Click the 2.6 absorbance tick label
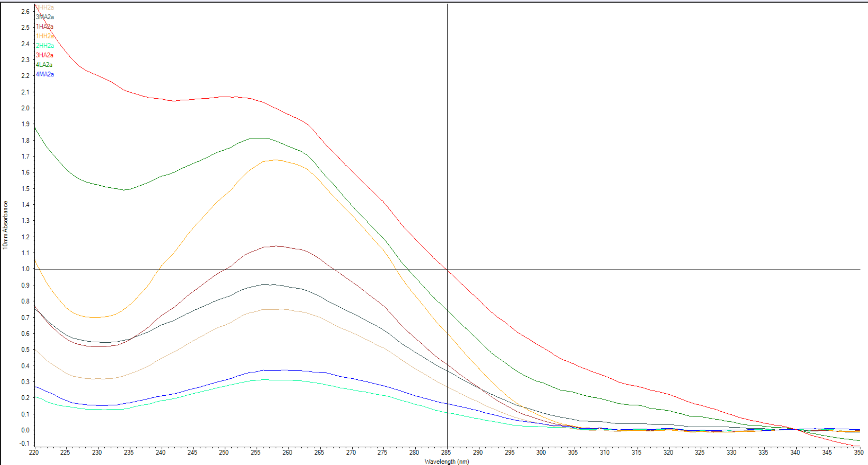The width and height of the screenshot is (868, 465). (x=25, y=12)
